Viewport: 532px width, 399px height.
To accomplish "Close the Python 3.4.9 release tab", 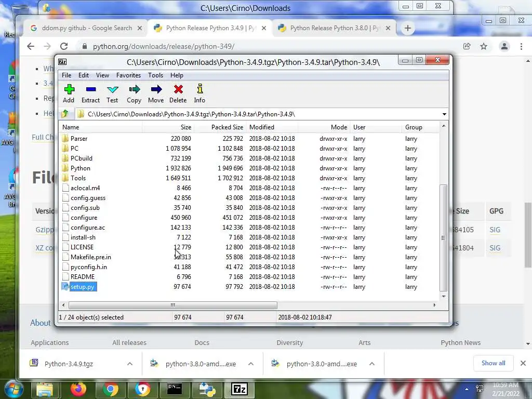I will 264,28.
